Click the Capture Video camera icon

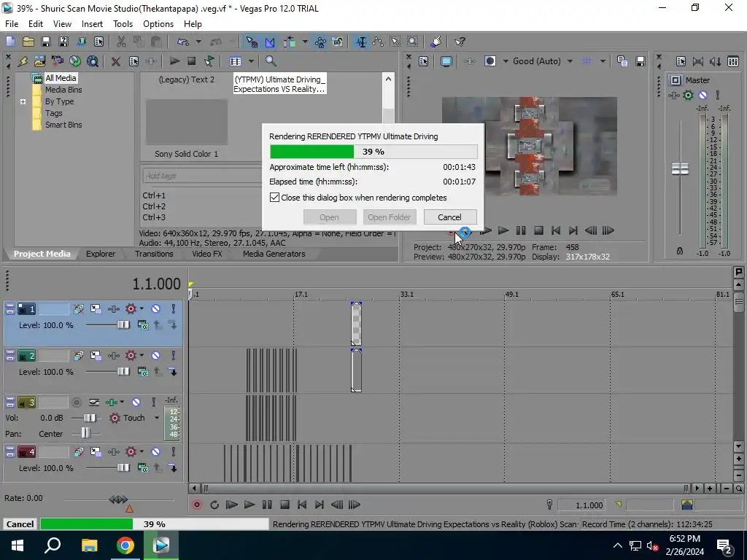coord(58,61)
